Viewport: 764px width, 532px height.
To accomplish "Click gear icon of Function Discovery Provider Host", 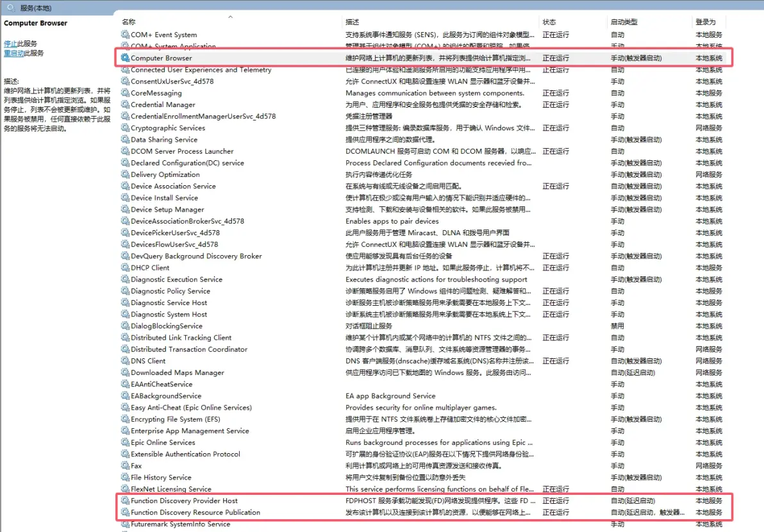I will click(125, 501).
